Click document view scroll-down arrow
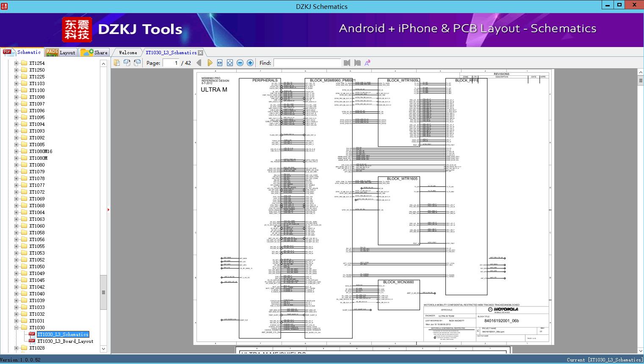Image resolution: width=644 pixels, height=364 pixels. coord(641,350)
